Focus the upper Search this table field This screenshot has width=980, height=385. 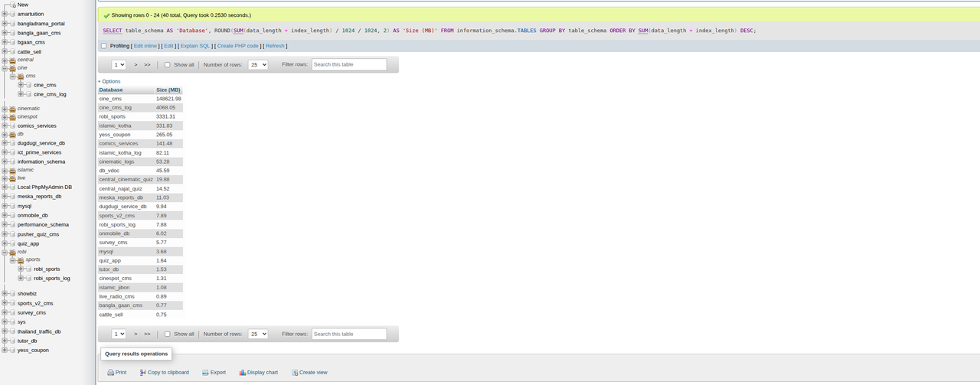[x=349, y=65]
